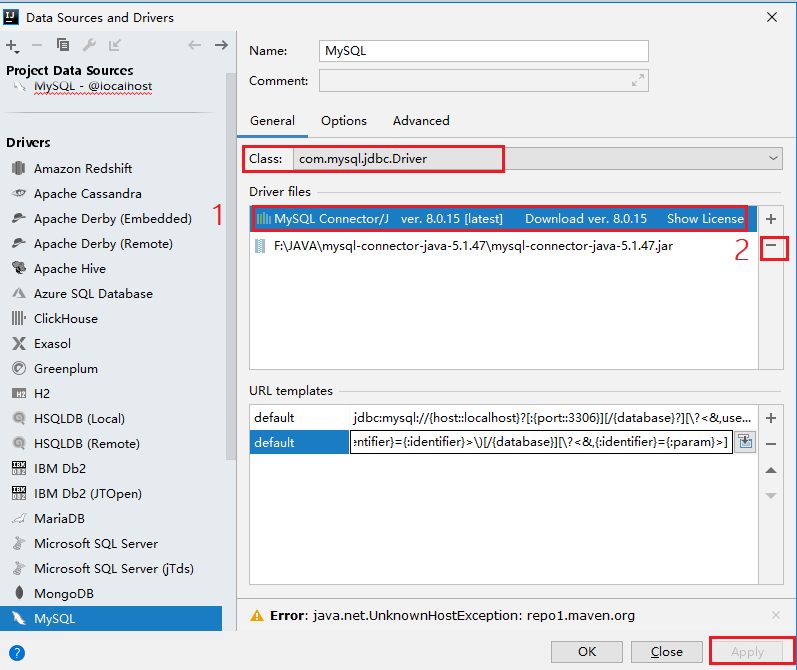Select the Amazon Redshift driver
The width and height of the screenshot is (797, 670).
83,169
